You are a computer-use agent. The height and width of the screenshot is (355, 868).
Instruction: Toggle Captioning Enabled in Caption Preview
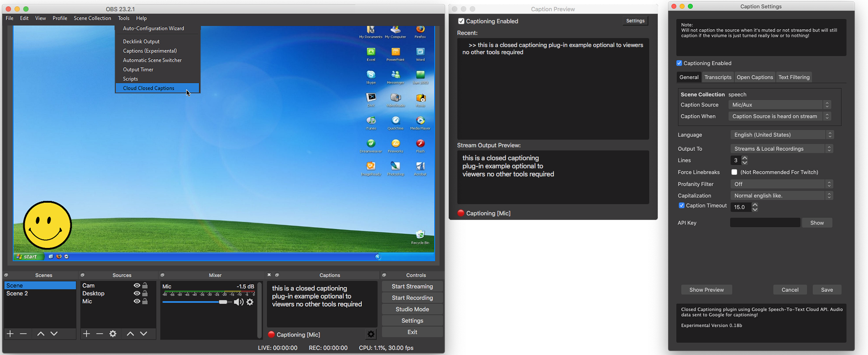click(461, 21)
